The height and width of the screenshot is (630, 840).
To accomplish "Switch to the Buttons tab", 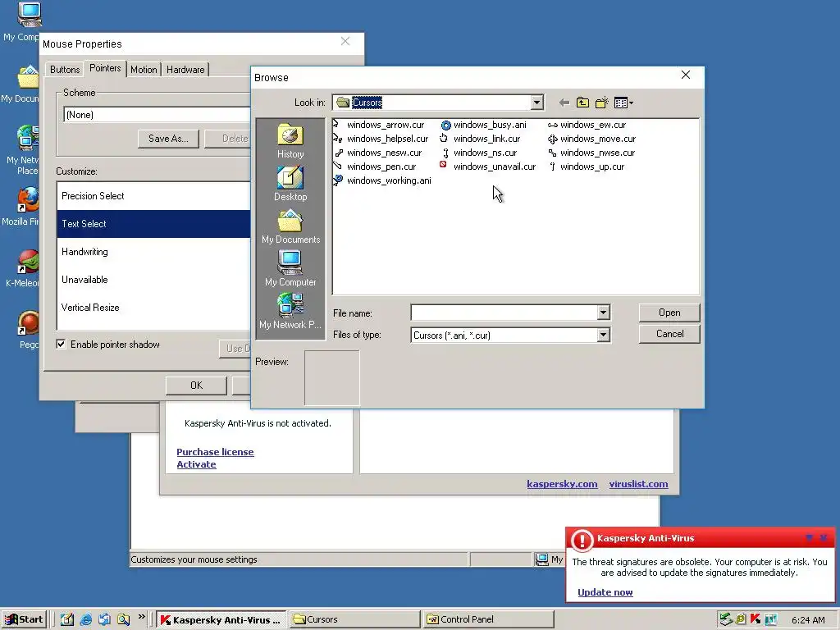I will pos(65,70).
